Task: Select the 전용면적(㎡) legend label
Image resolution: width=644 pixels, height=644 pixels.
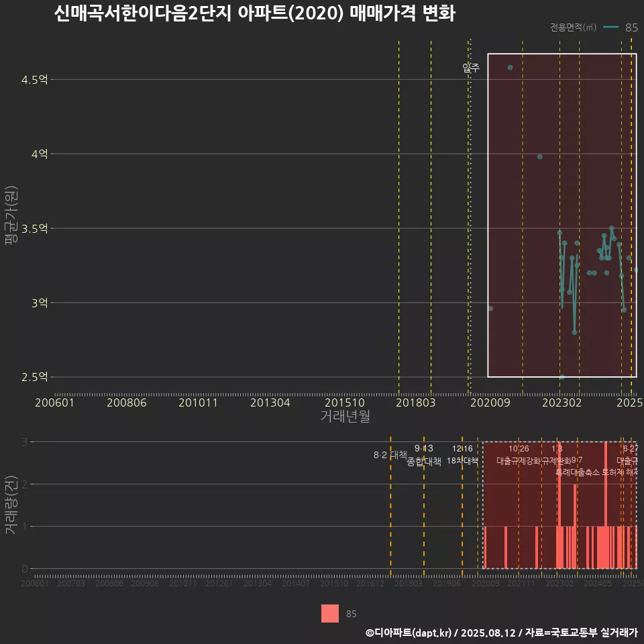Action: [573, 28]
